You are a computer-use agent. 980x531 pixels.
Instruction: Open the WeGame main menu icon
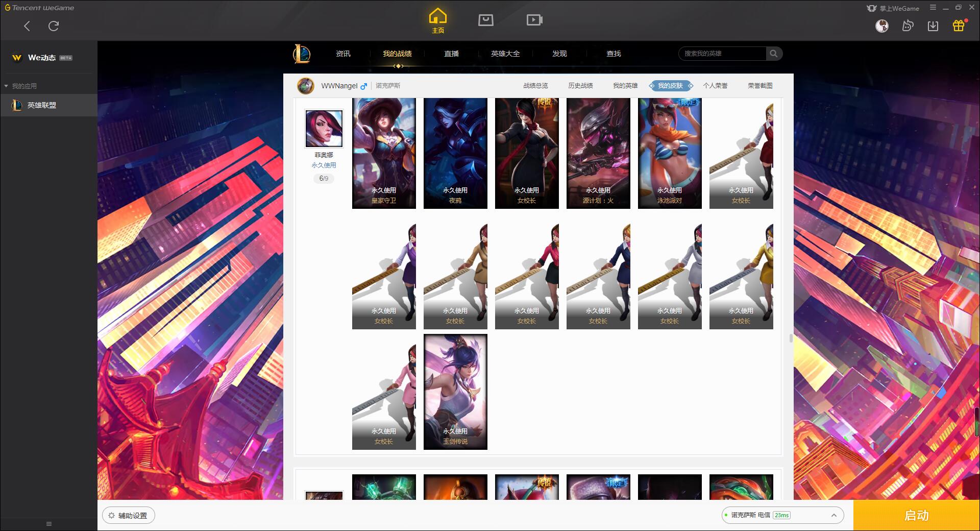933,8
